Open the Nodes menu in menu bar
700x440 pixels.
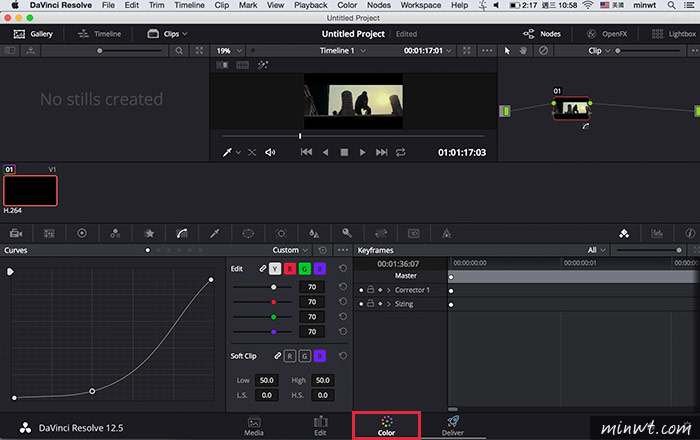pos(379,5)
